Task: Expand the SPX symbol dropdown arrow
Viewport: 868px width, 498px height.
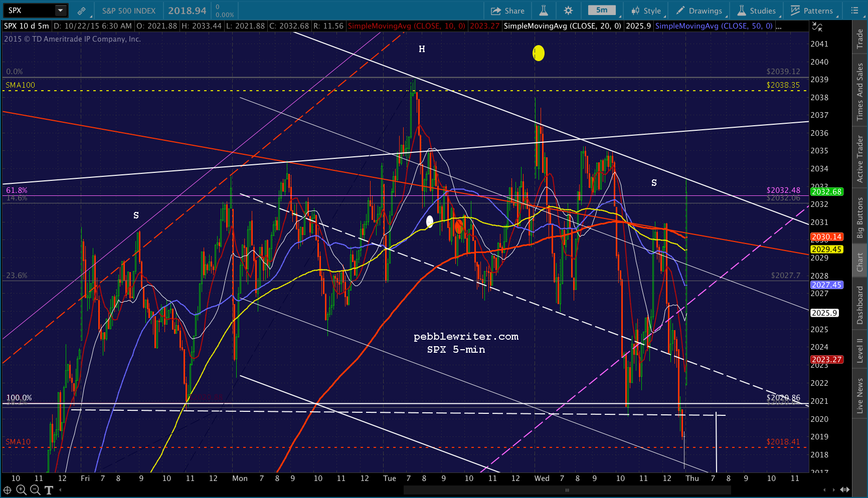Action: pyautogui.click(x=61, y=11)
